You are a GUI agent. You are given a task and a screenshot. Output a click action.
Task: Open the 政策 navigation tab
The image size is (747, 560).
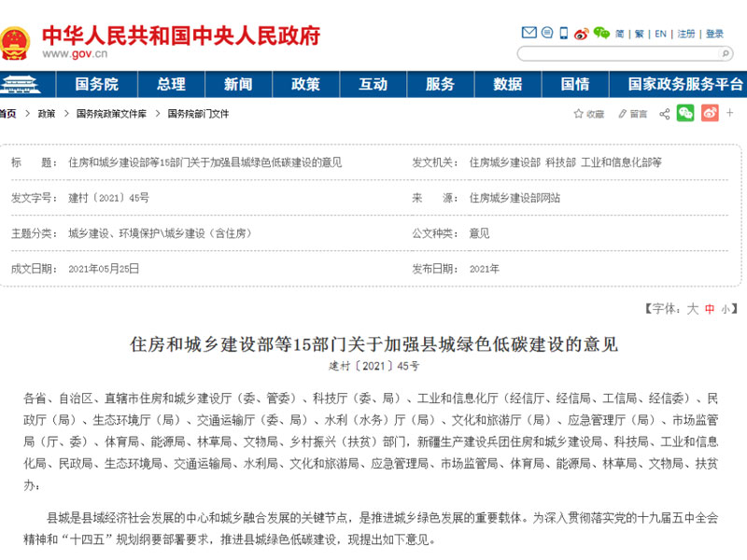[305, 84]
